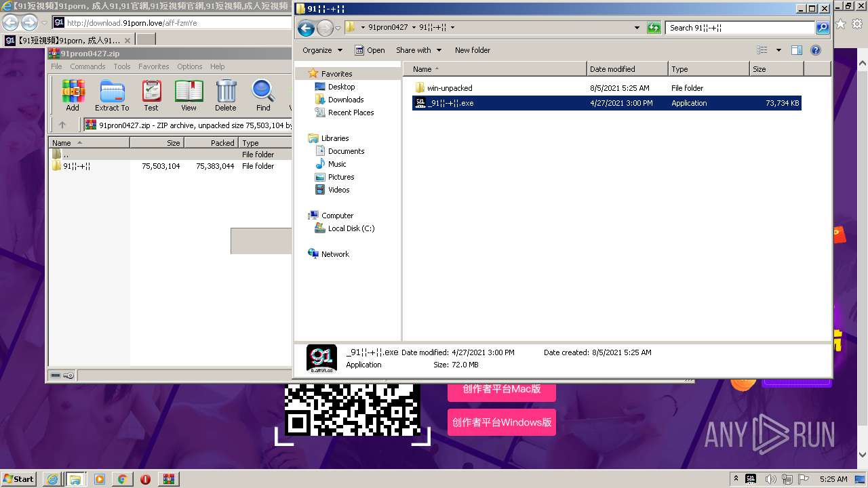The image size is (868, 488).
Task: Open WinRAR Options menu
Action: pos(190,66)
